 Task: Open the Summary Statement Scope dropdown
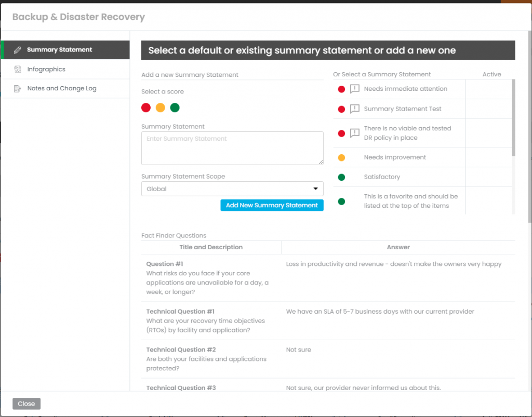[232, 189]
